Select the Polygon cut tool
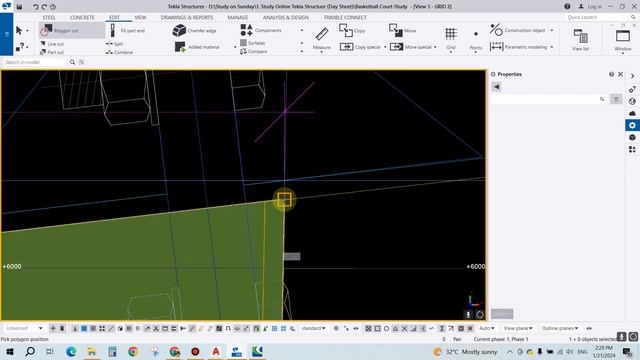 click(71, 30)
